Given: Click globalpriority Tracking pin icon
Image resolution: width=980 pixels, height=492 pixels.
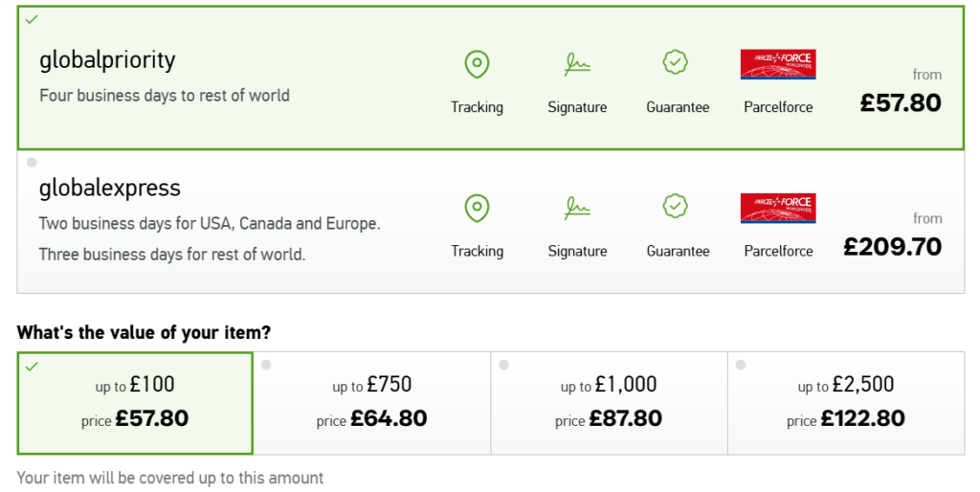Looking at the screenshot, I should pyautogui.click(x=477, y=65).
